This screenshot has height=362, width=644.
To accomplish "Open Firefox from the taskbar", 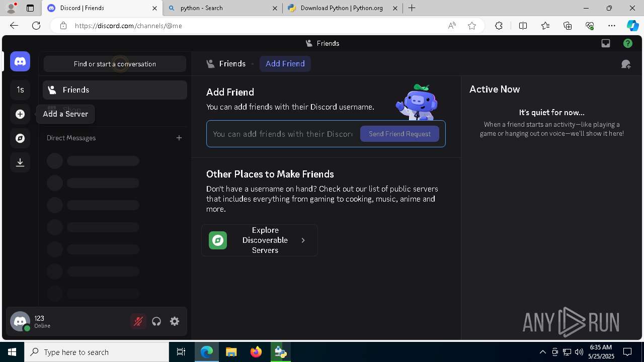I will coord(256,352).
